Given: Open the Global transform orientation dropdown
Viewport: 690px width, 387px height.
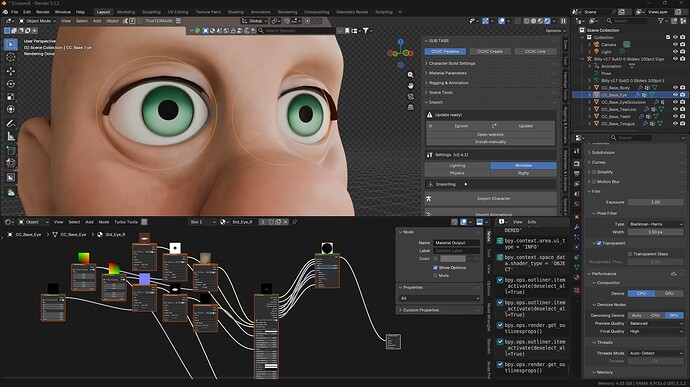Looking at the screenshot, I should coord(254,21).
